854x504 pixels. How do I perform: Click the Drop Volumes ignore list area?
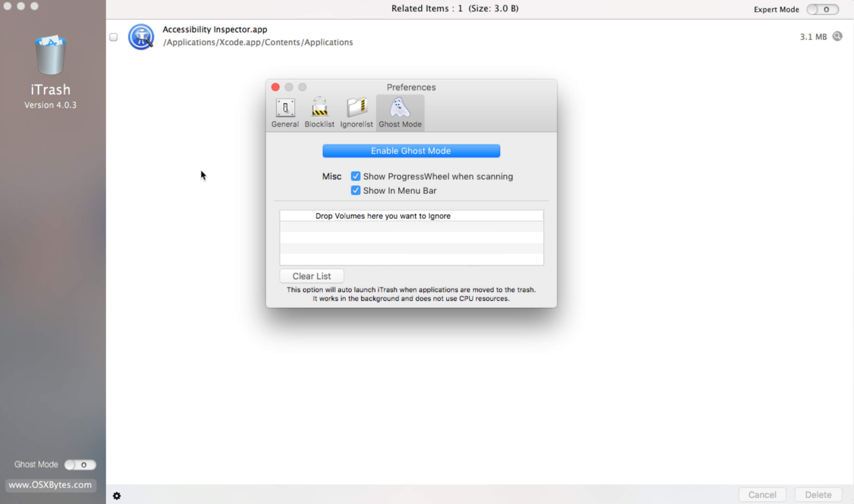[411, 238]
